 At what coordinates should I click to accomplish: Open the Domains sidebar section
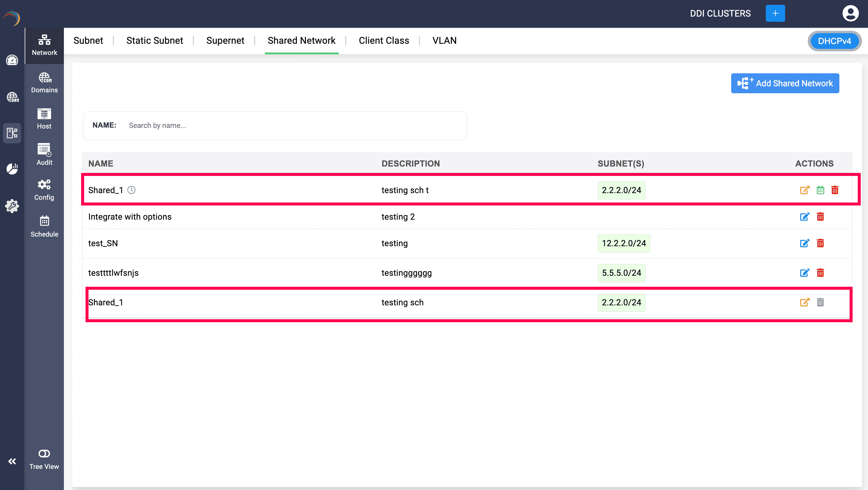coord(44,83)
